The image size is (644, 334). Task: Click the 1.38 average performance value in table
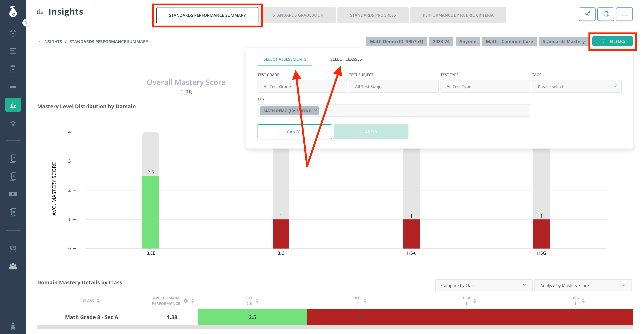click(x=172, y=317)
